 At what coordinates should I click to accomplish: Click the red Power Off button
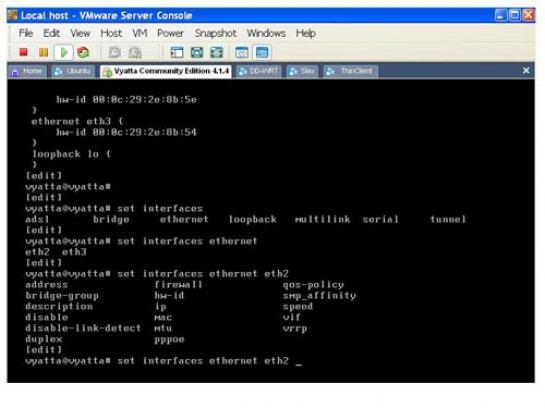[x=24, y=52]
